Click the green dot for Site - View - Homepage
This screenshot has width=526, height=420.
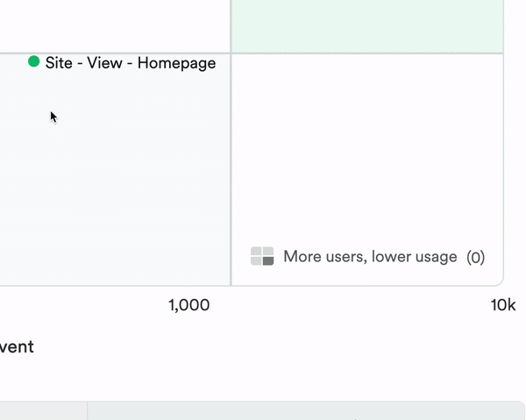click(x=34, y=61)
